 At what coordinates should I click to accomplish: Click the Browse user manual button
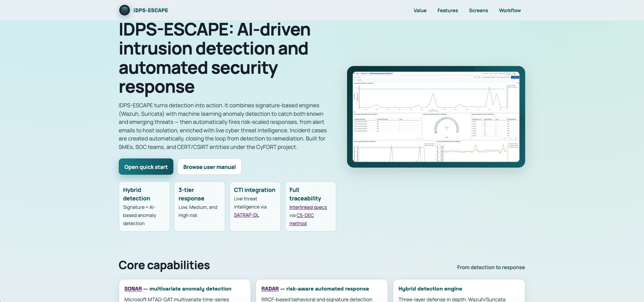tap(209, 167)
